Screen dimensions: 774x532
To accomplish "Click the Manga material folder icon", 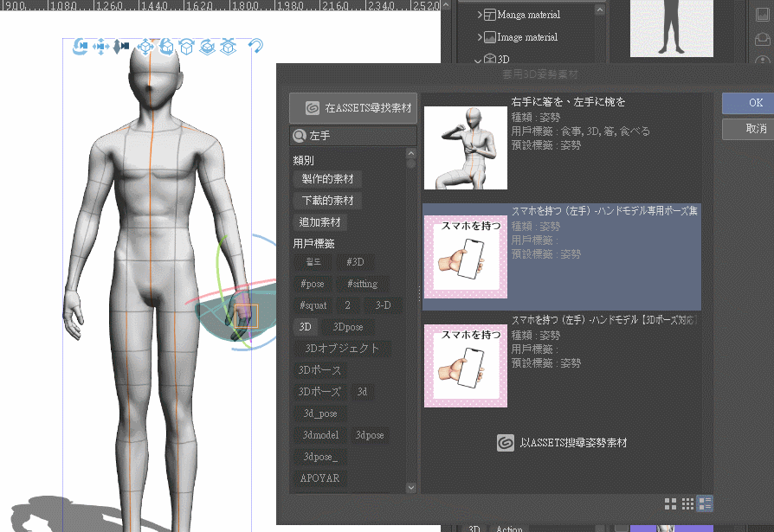I will point(490,15).
